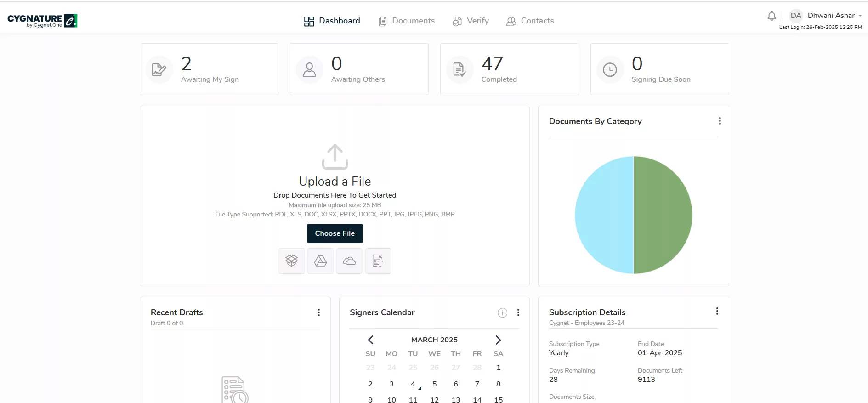The image size is (868, 403).
Task: Click the Subscription Type value Yearly
Action: 559,353
